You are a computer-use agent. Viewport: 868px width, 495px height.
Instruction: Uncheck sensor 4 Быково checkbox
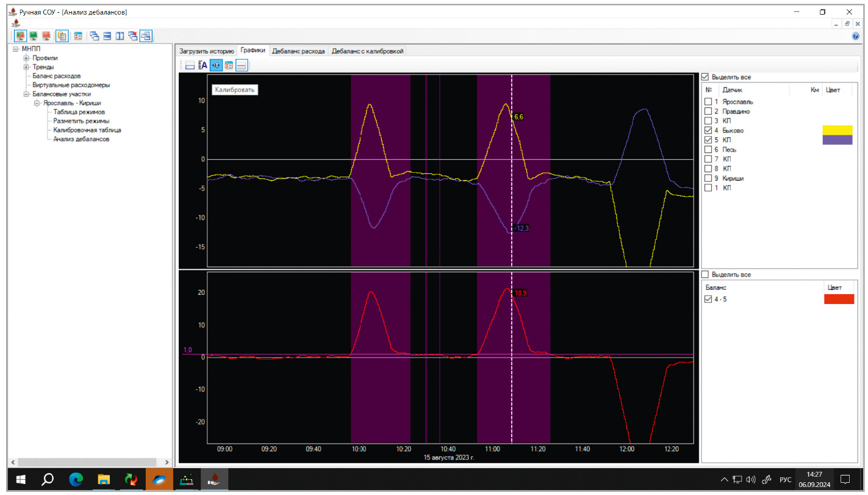pos(708,131)
